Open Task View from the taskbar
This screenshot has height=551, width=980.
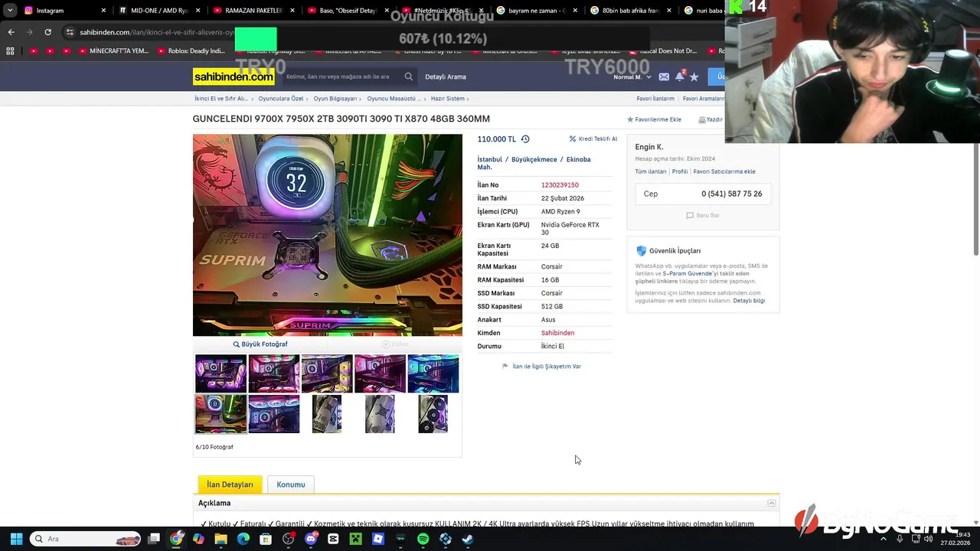pos(154,539)
